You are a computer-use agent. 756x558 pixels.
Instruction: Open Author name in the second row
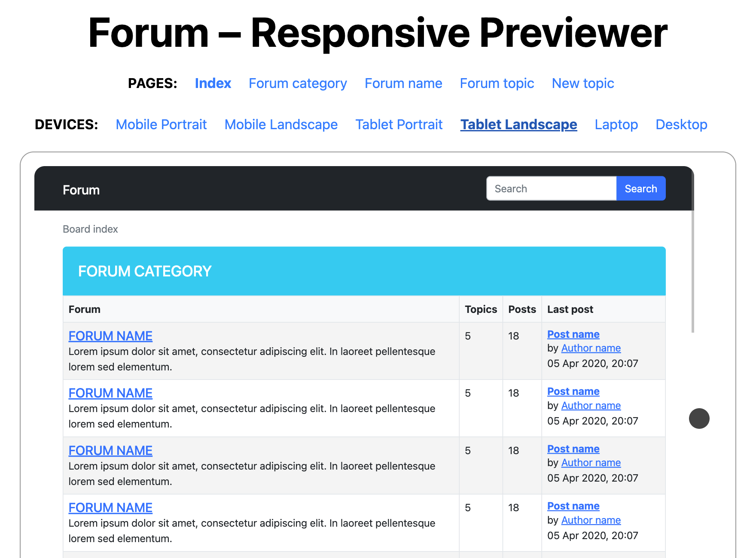click(591, 406)
